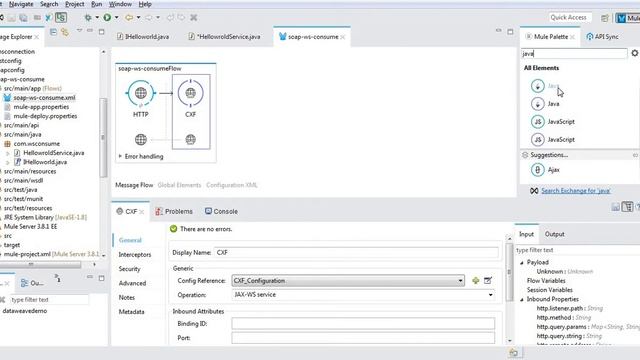640x360 pixels.
Task: Switch to Mule Palette tab
Action: [550, 37]
